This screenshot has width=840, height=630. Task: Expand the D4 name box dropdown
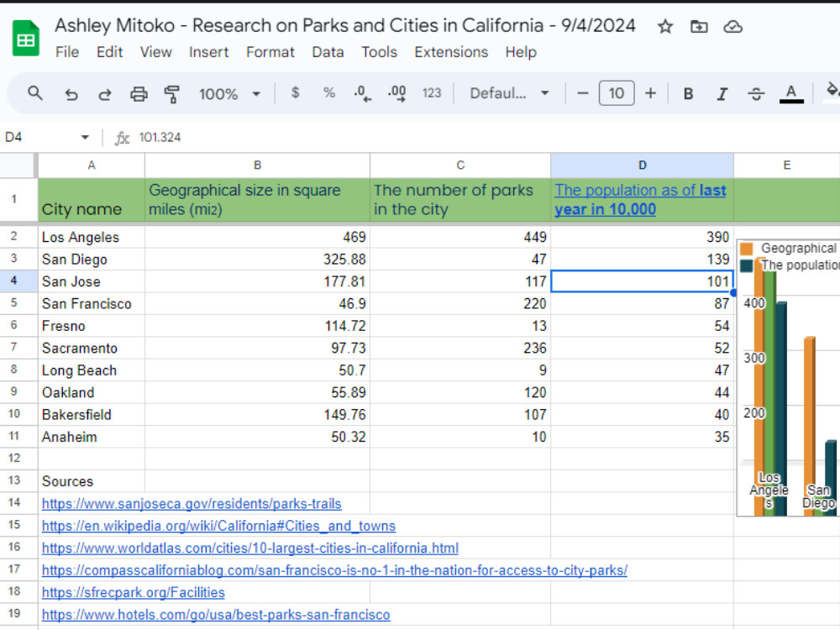tap(85, 137)
